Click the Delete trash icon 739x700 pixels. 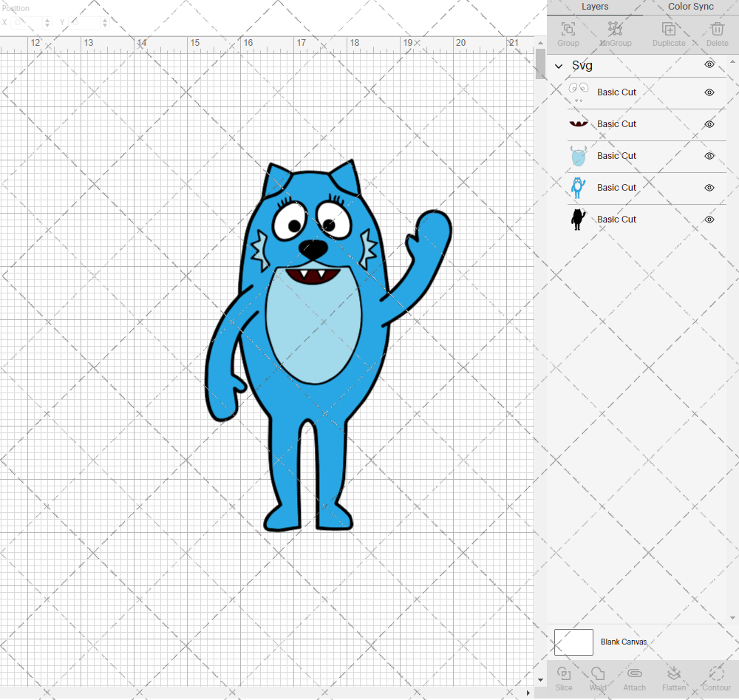click(718, 30)
